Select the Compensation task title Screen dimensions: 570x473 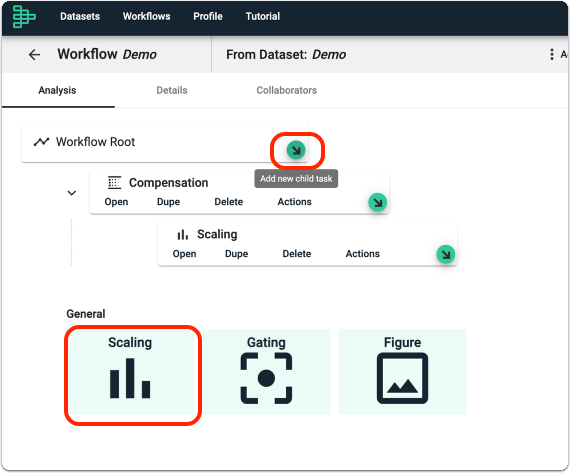pos(169,183)
